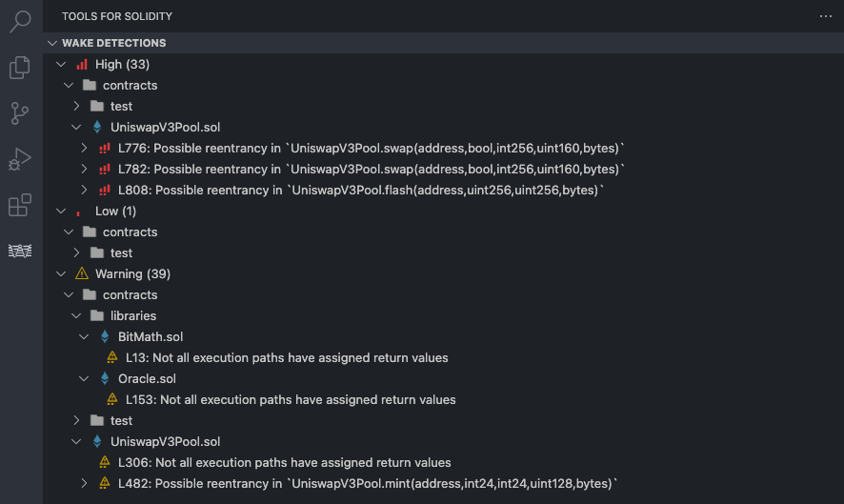
Task: Open the Tools for Solidity wave icon
Action: (x=20, y=251)
